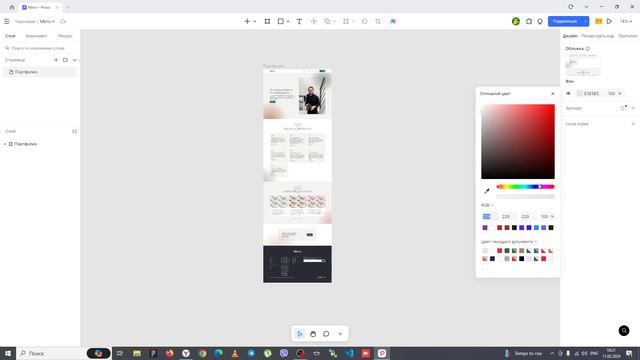The width and height of the screenshot is (640, 360).
Task: Click the green user avatar
Action: click(x=516, y=21)
